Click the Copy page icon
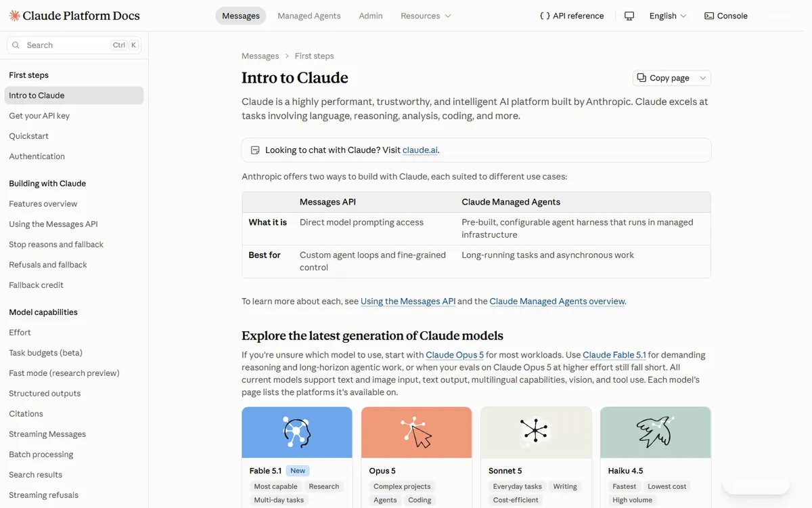This screenshot has width=812, height=508. (x=641, y=78)
